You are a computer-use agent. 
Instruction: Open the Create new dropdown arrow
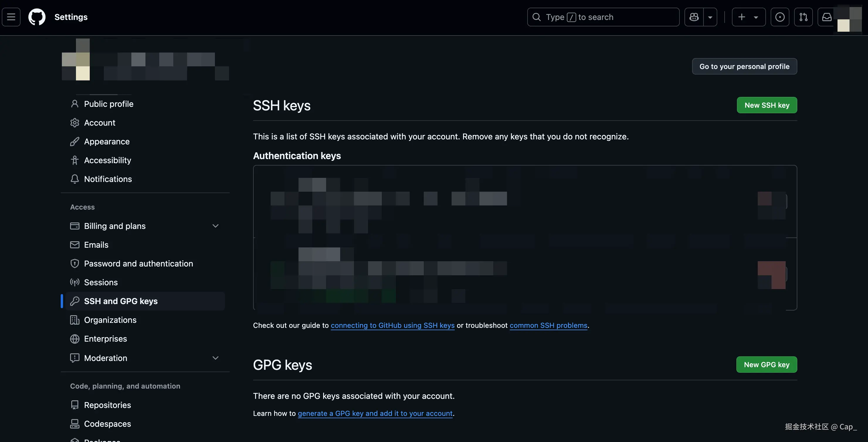pyautogui.click(x=756, y=17)
